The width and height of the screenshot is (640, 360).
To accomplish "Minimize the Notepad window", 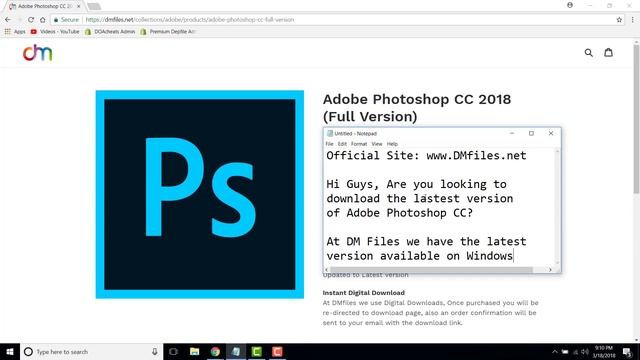I will 512,133.
